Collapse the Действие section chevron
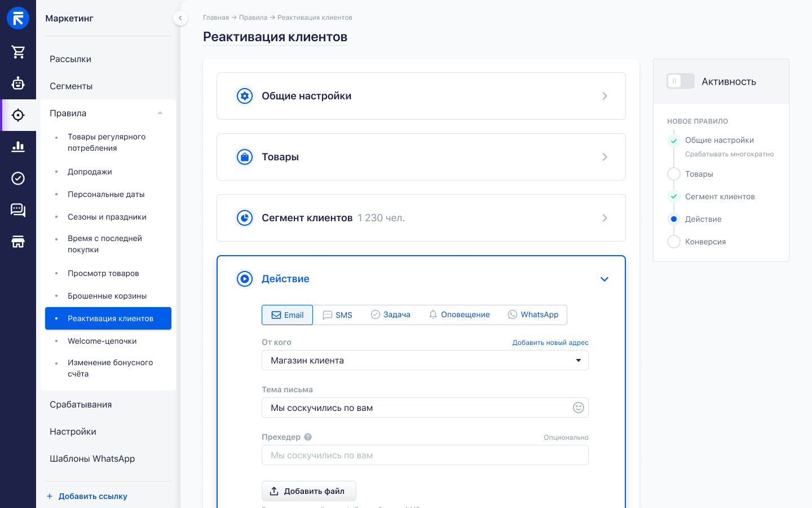The image size is (812, 508). (x=604, y=279)
